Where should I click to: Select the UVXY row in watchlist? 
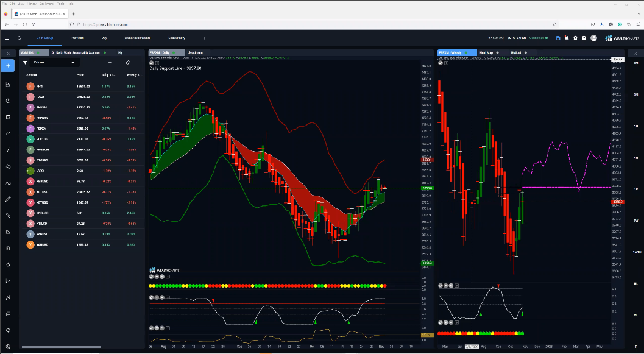(x=83, y=171)
